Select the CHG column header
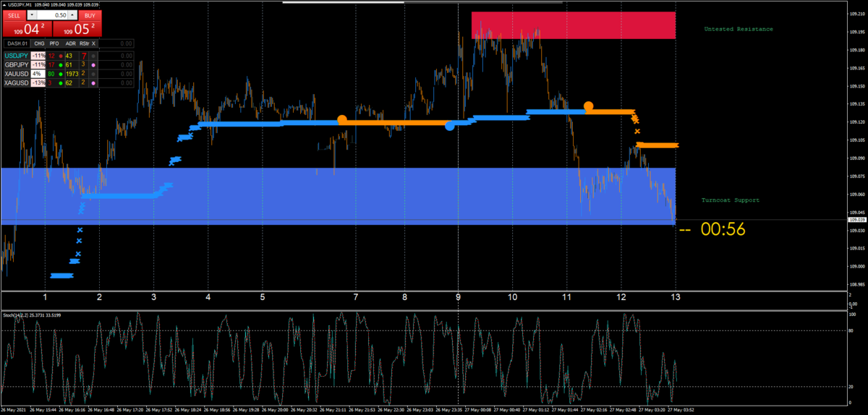The height and width of the screenshot is (415, 868). click(x=39, y=43)
